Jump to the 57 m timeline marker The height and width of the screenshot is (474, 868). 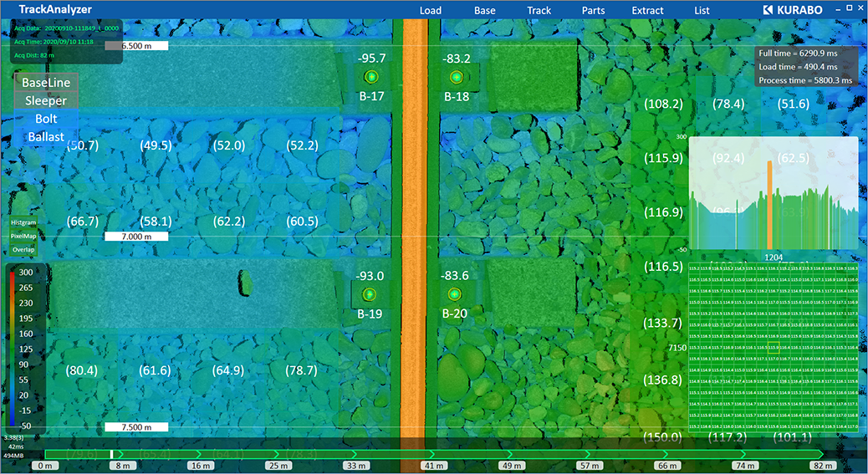coord(590,466)
